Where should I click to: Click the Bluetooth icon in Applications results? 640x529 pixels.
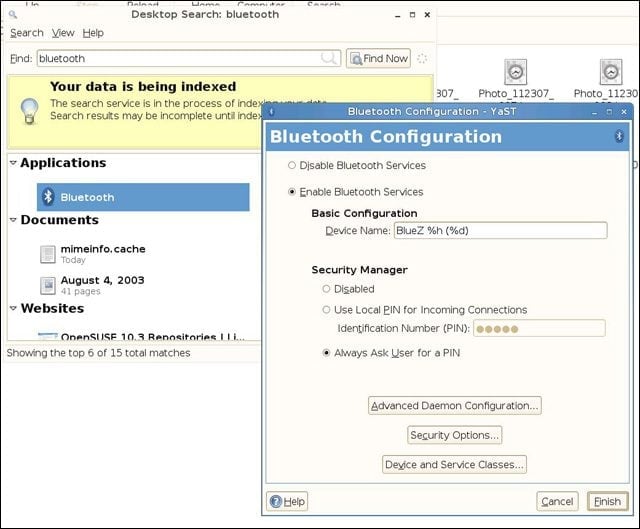pos(48,197)
